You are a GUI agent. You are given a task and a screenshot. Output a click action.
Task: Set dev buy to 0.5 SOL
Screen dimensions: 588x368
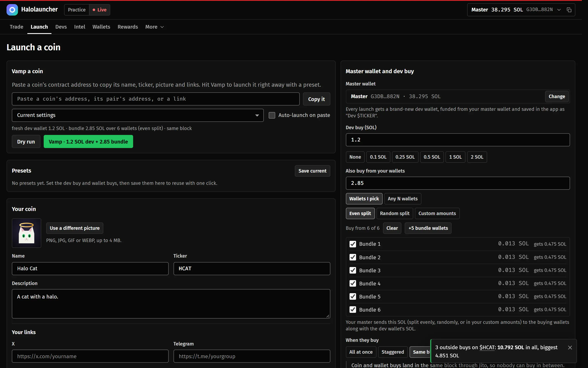[432, 157]
